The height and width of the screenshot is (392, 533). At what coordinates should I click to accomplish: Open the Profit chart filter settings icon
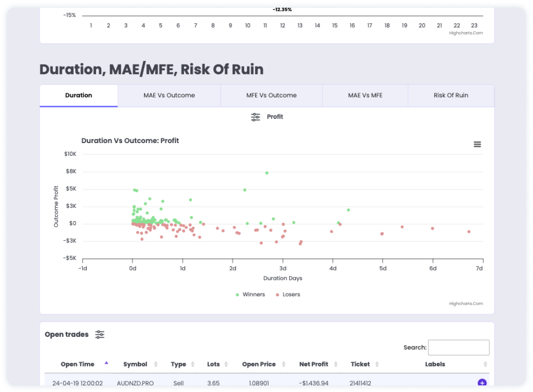click(255, 116)
